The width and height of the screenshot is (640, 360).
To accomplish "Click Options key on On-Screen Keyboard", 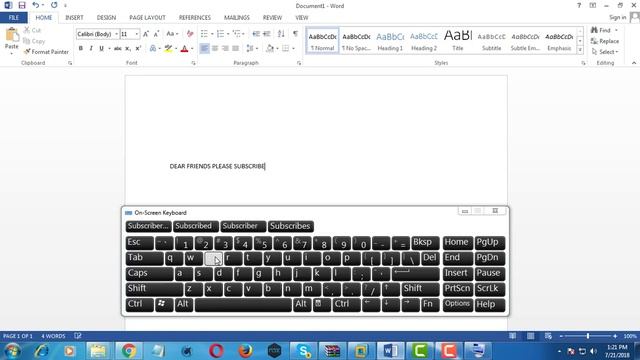I will (458, 304).
